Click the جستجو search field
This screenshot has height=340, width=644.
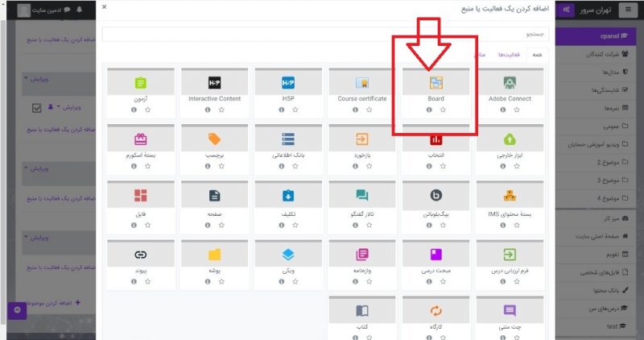(x=322, y=34)
